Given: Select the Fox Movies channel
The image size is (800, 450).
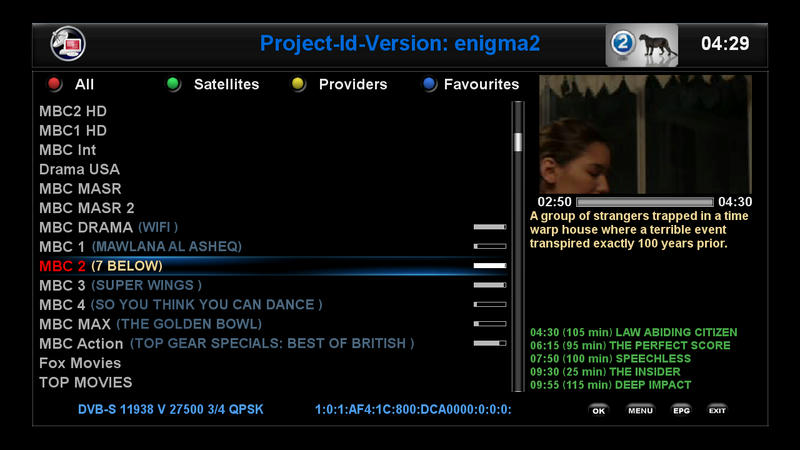Looking at the screenshot, I should [273, 363].
